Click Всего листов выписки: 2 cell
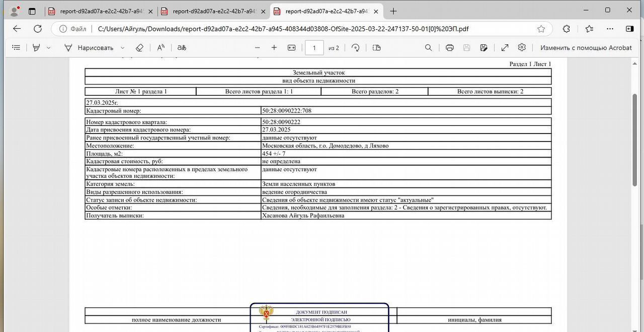Screen dimensions: 644x332 click(490, 91)
